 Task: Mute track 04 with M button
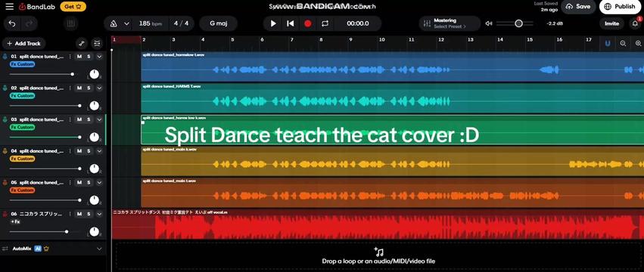pyautogui.click(x=79, y=151)
